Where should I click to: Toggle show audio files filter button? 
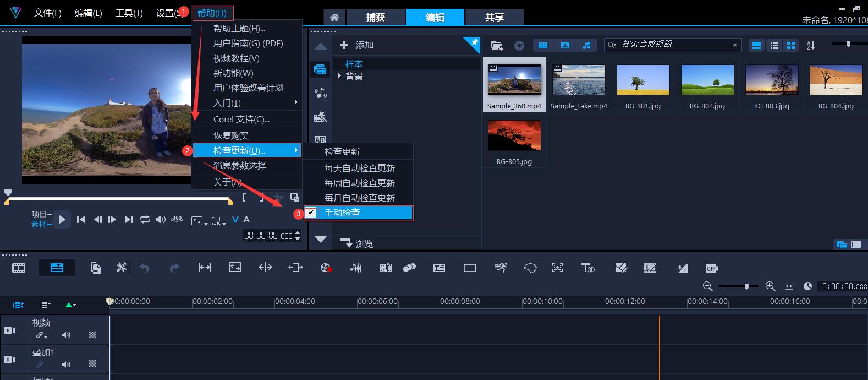[x=586, y=45]
